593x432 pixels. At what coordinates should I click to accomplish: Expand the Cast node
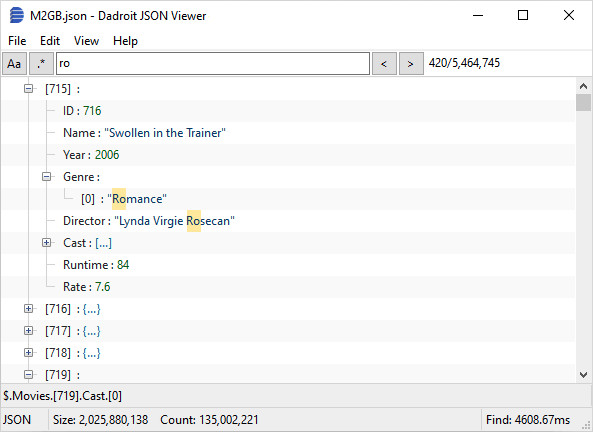click(x=47, y=242)
